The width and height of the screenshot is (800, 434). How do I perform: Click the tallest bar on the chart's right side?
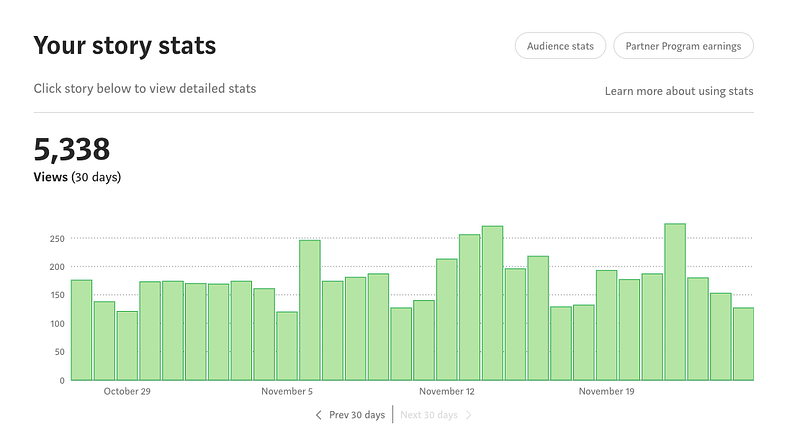pos(675,302)
